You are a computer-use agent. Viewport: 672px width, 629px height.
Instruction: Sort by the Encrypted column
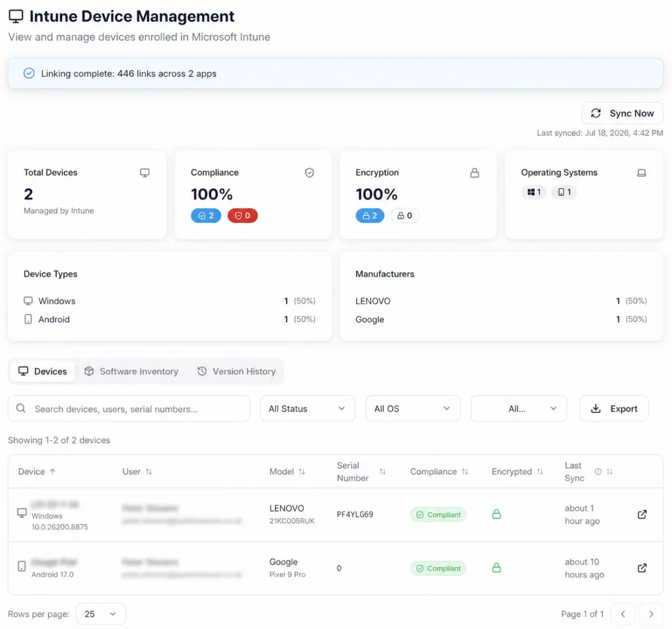[x=517, y=472]
